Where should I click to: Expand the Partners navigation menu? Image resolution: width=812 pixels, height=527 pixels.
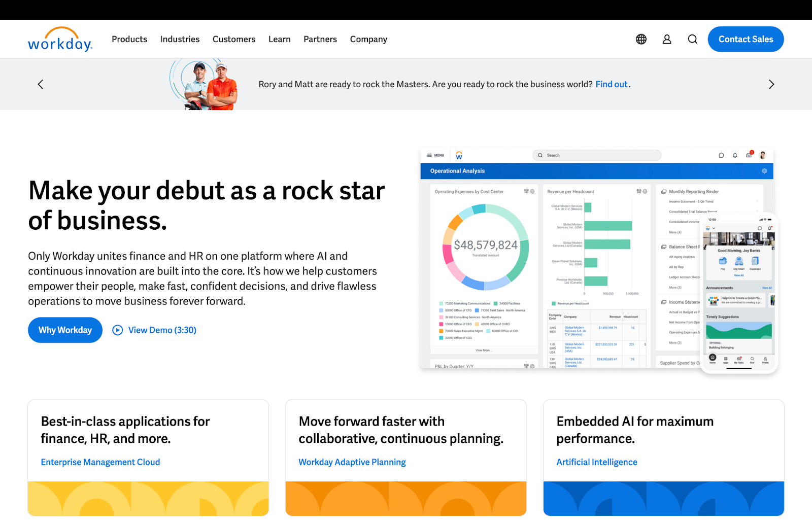click(320, 40)
